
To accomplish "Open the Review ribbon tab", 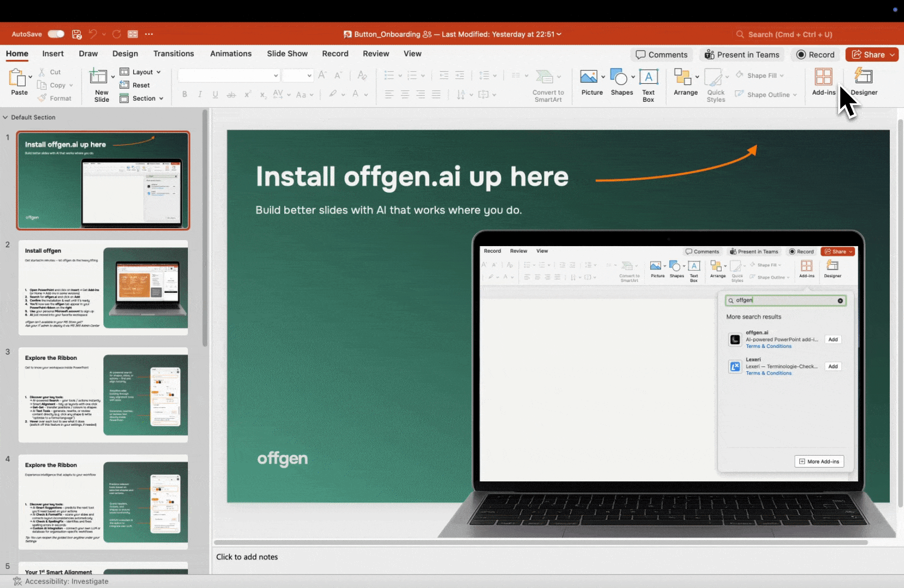I will [x=376, y=53].
